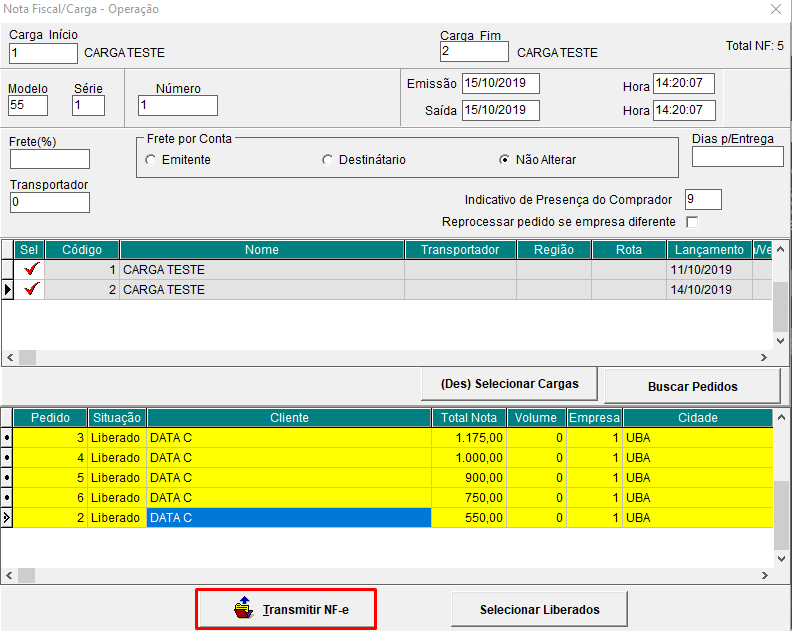Screen dimensions: 792x631
Task: Select pedido 3 row in orders grid
Action: [290, 438]
